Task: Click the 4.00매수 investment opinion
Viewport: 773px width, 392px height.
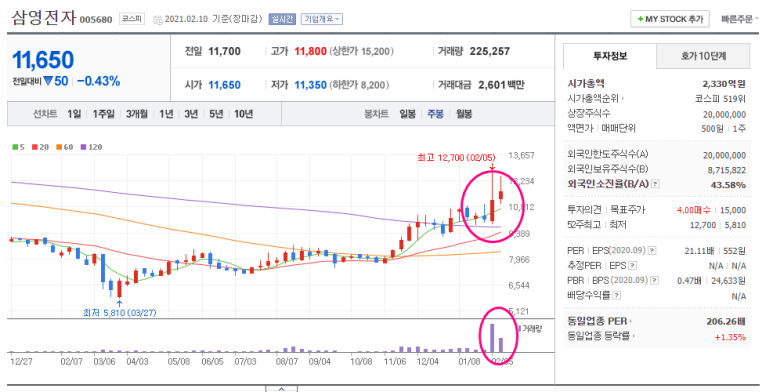Action: [x=694, y=210]
